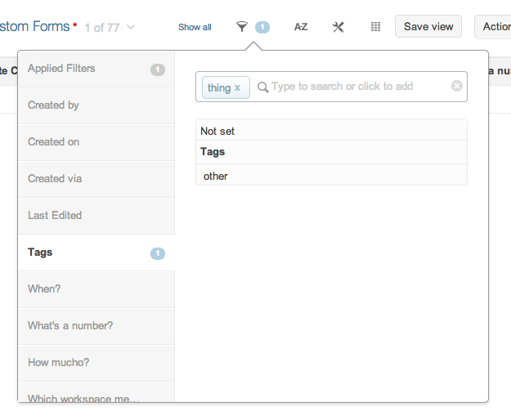Clear the tag search field
Screen dimensions: 511x420
click(456, 86)
